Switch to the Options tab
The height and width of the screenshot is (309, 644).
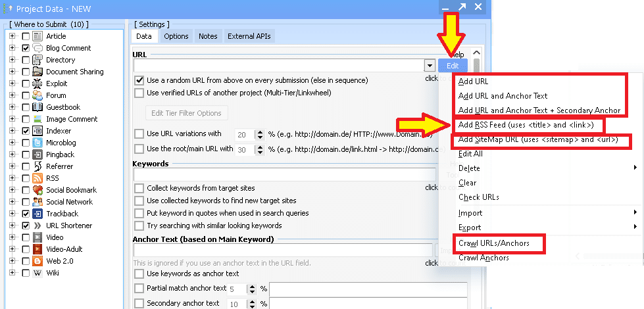tap(176, 36)
